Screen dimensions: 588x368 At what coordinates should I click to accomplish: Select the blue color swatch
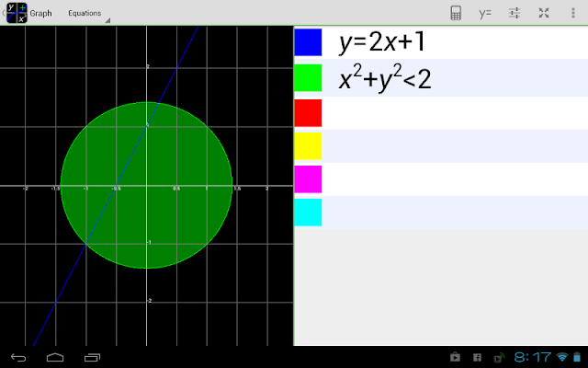(x=308, y=42)
